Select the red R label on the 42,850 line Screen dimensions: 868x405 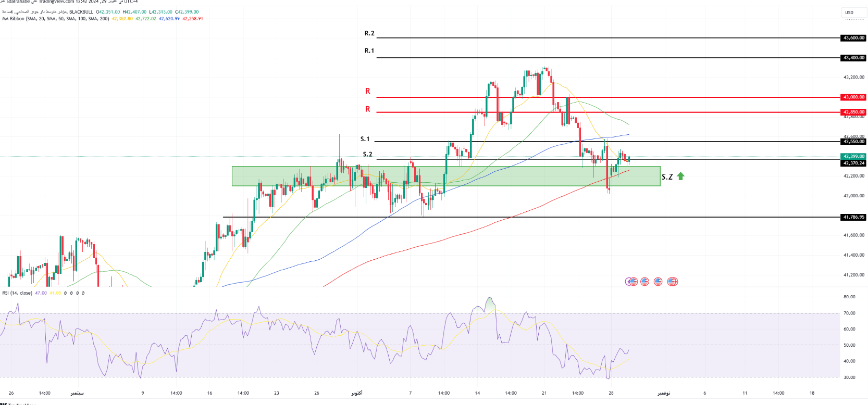click(x=368, y=109)
